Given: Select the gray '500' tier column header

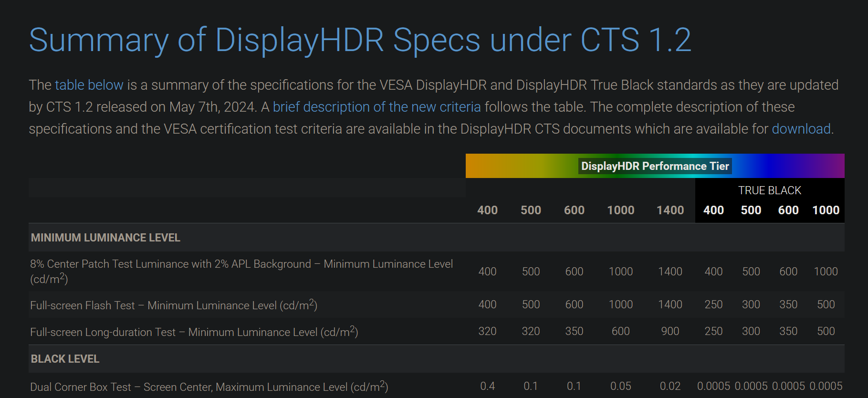Looking at the screenshot, I should (531, 210).
